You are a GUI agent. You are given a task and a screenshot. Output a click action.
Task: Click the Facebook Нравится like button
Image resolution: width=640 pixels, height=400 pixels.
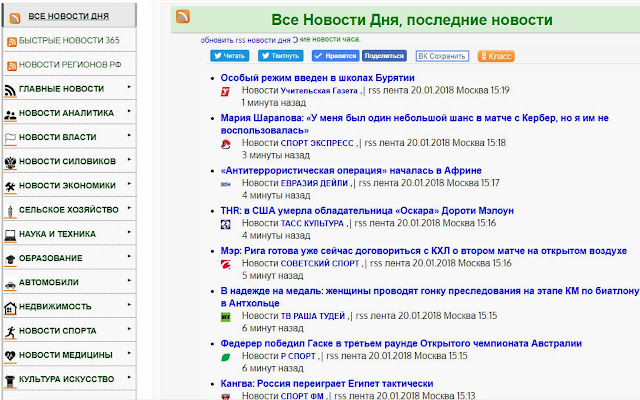[x=336, y=56]
